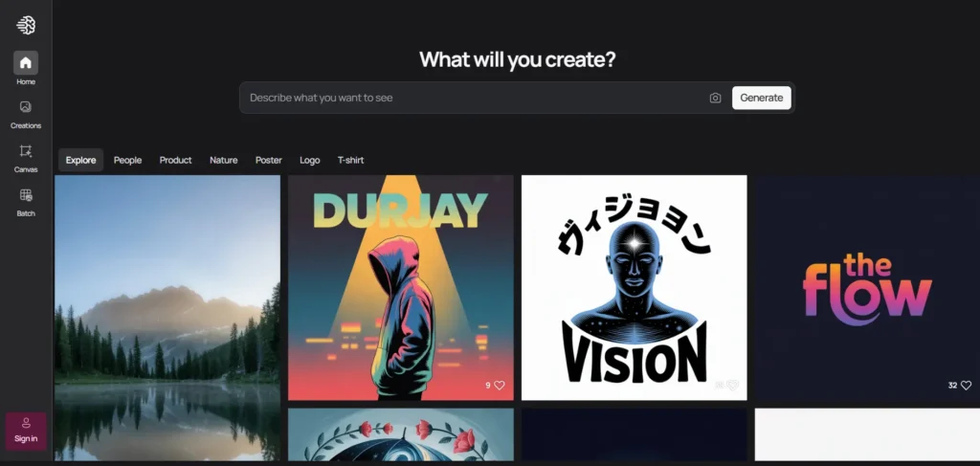Switch to the T-shirt tab
Image resolution: width=980 pixels, height=466 pixels.
click(x=350, y=160)
